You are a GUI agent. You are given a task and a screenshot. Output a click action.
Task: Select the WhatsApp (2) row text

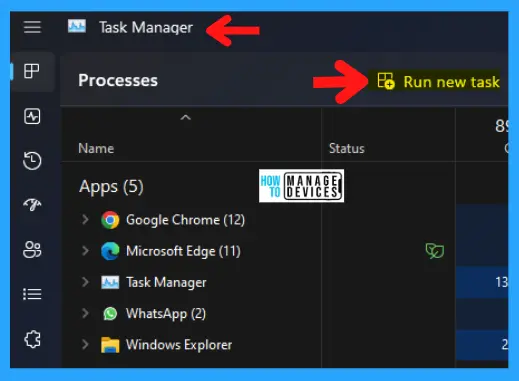pos(166,314)
